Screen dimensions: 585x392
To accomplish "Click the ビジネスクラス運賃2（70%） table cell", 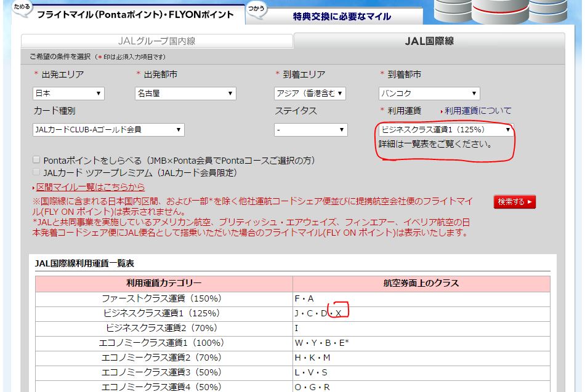I will [x=164, y=329].
